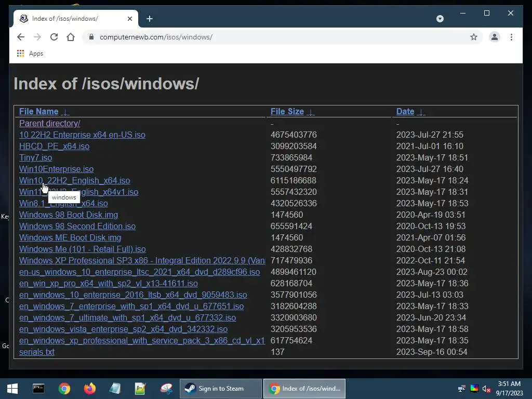
Task: Click the page heading Index of /isos/windows/
Action: pos(106,84)
